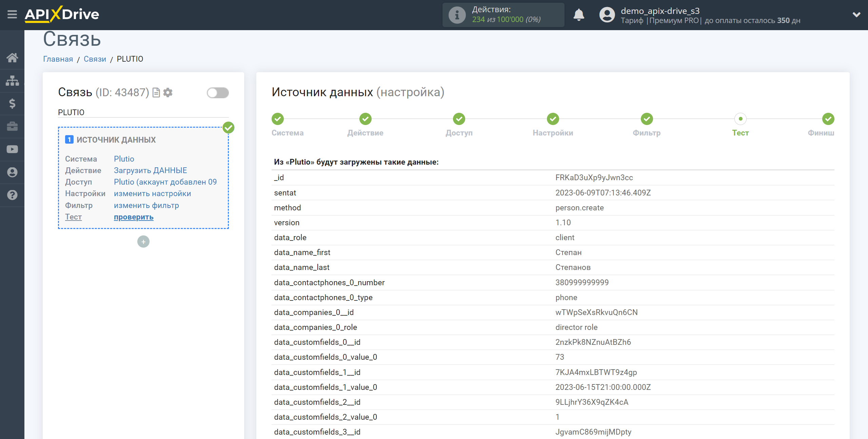
Task: Open the notifications bell
Action: click(579, 15)
